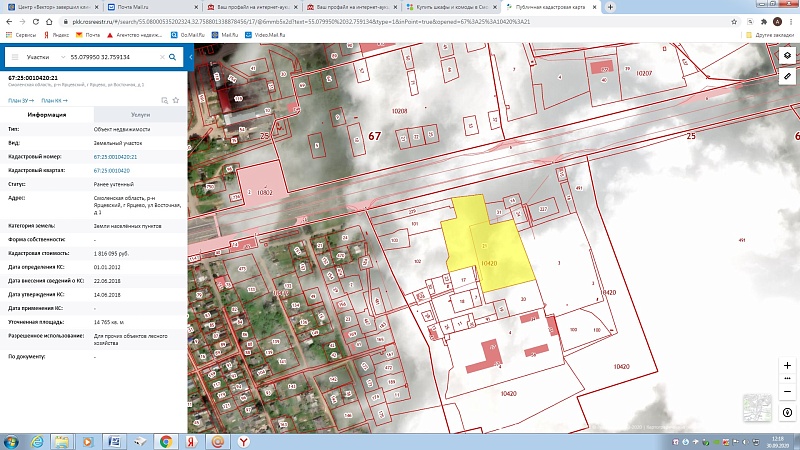Switch to the Услуги tab
Viewport: 800px width, 450px height.
(140, 115)
